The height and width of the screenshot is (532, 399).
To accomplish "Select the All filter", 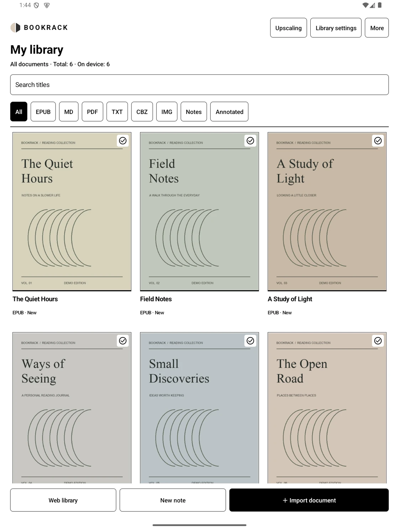I will coord(19,112).
